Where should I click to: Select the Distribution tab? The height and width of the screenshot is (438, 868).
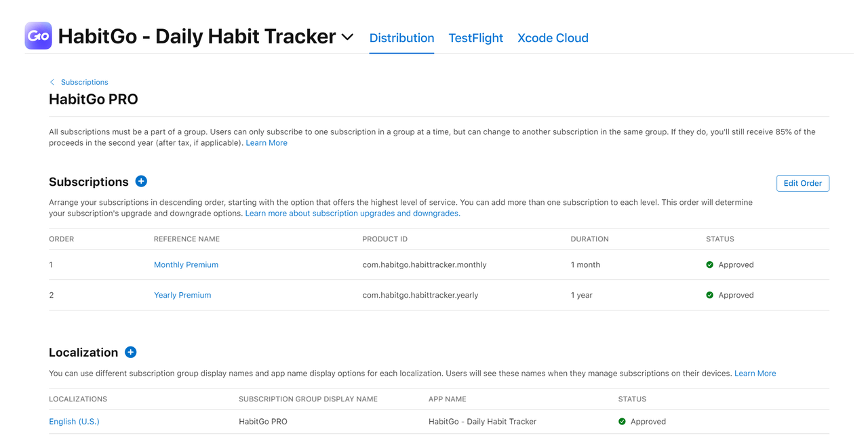click(401, 38)
